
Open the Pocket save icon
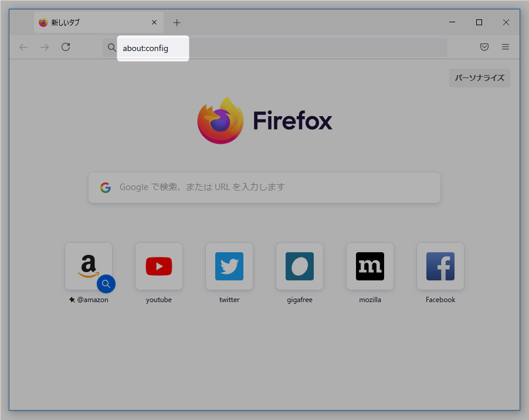(x=484, y=47)
